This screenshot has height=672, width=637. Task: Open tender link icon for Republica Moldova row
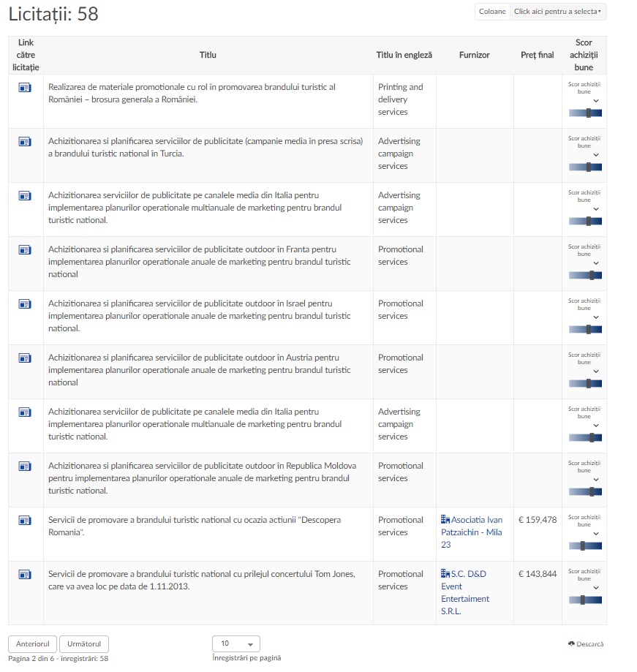[x=25, y=467]
